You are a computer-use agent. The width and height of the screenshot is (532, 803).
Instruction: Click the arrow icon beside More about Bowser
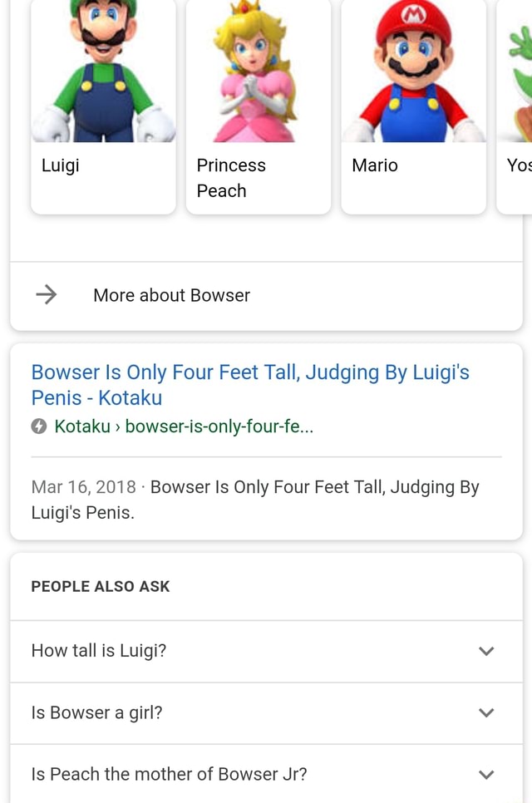46,295
